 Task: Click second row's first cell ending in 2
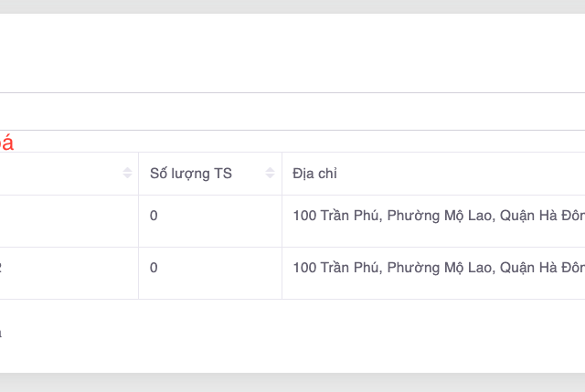pos(2,268)
